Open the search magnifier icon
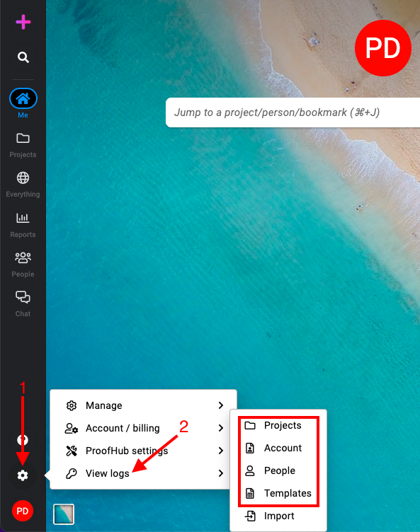Screen dimensions: 420x532 pos(23,57)
